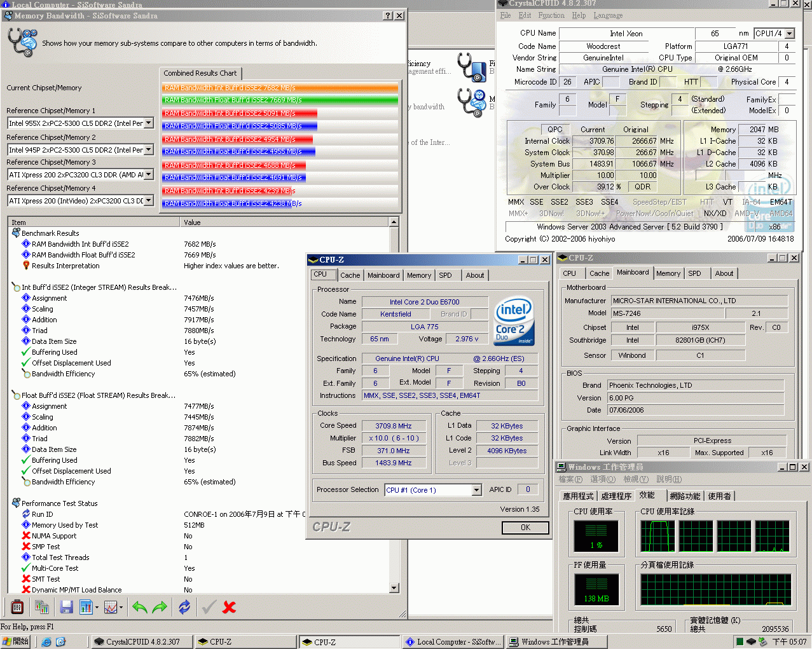The width and height of the screenshot is (812, 649).
Task: Open Reference Chipset/Memory 2 dropdown (Intel 945P)
Action: [x=149, y=149]
